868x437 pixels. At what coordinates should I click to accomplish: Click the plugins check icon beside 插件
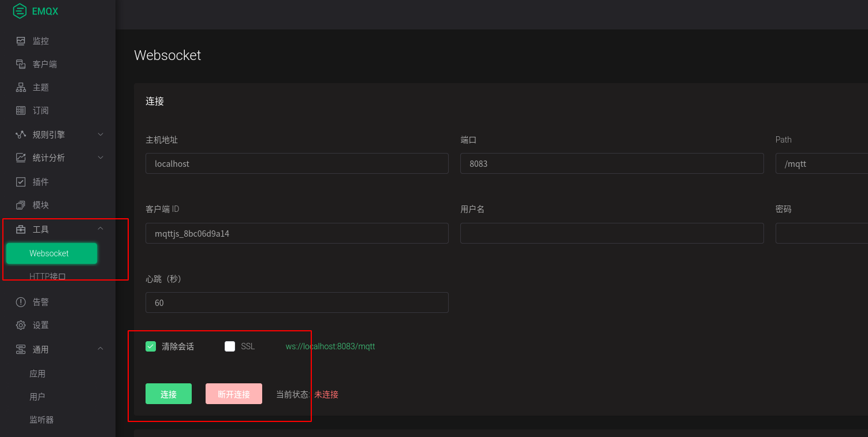click(21, 182)
